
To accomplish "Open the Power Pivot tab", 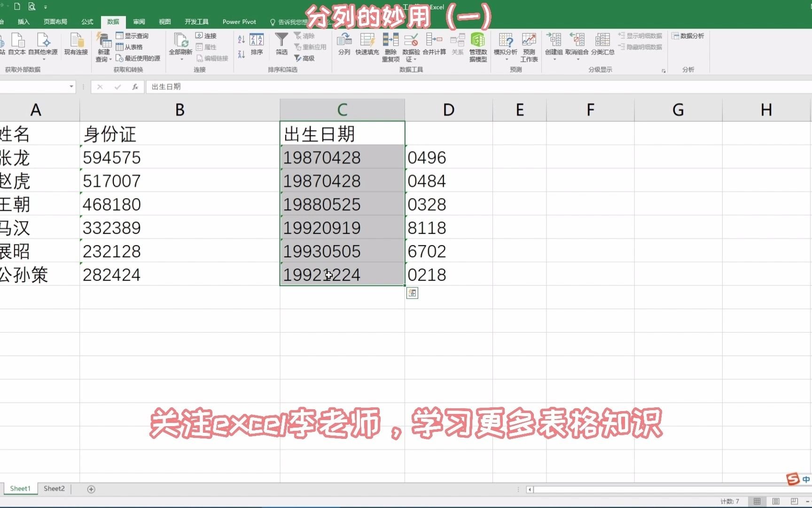I will click(x=239, y=21).
